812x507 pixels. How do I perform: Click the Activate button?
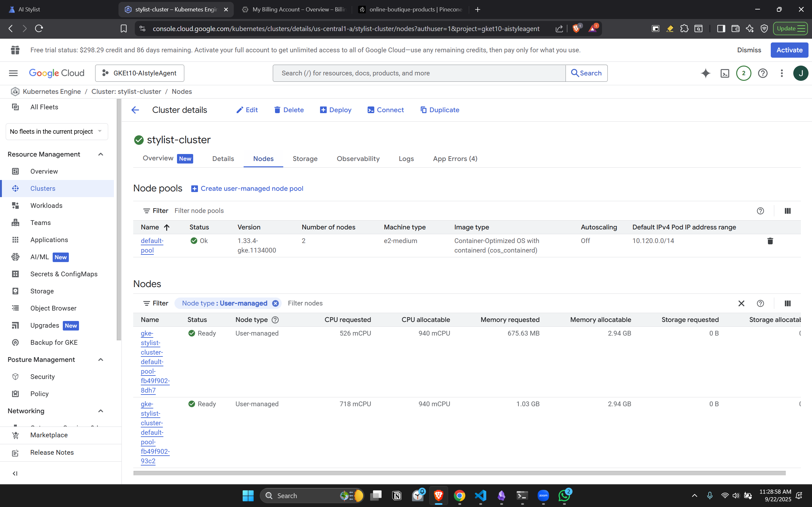[x=789, y=50]
